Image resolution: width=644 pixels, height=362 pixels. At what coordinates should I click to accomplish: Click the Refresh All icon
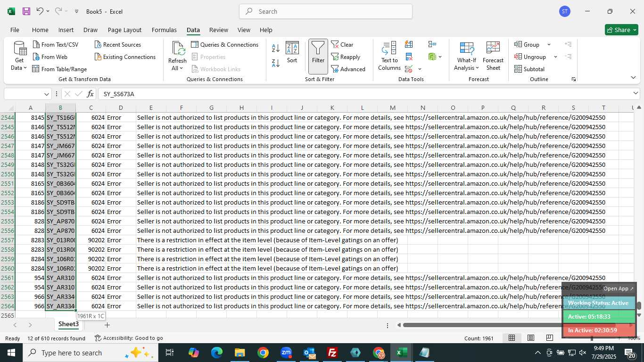(178, 49)
